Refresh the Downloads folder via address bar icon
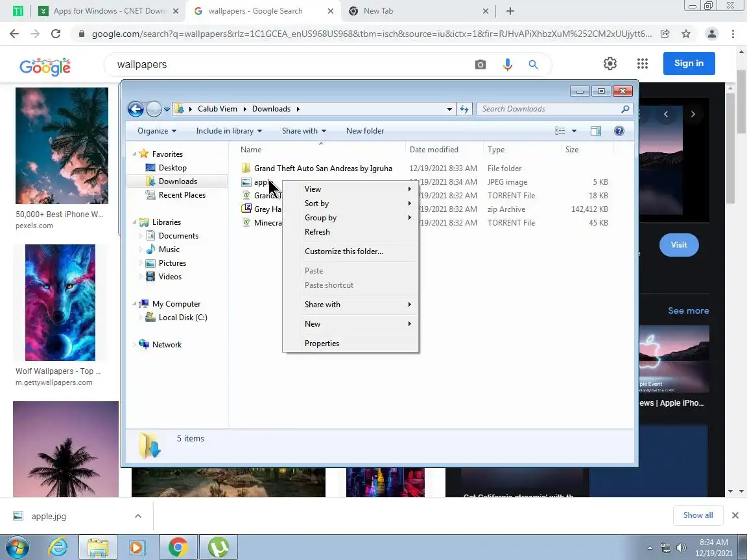The width and height of the screenshot is (747, 560). (x=464, y=109)
